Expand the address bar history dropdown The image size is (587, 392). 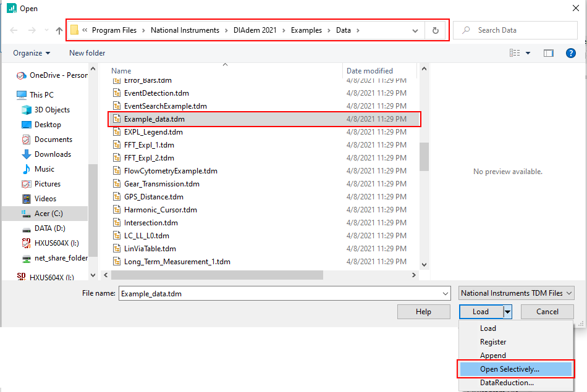pos(415,30)
